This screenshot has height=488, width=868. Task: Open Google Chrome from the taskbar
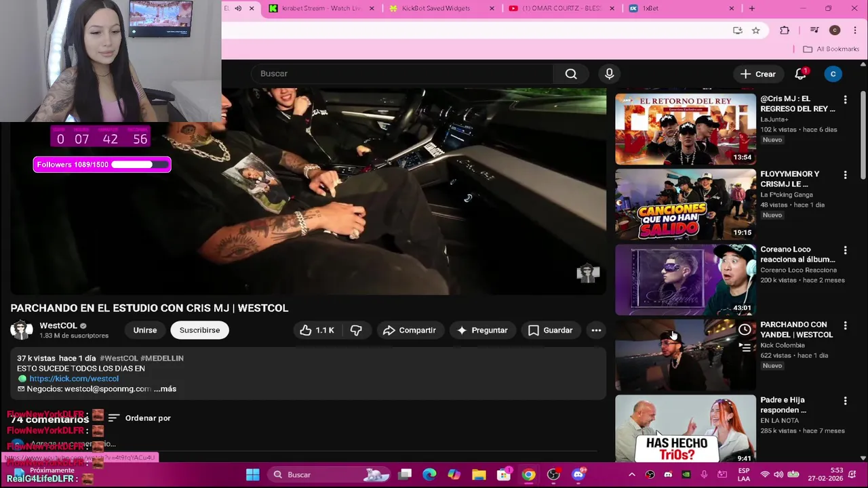coord(528,474)
